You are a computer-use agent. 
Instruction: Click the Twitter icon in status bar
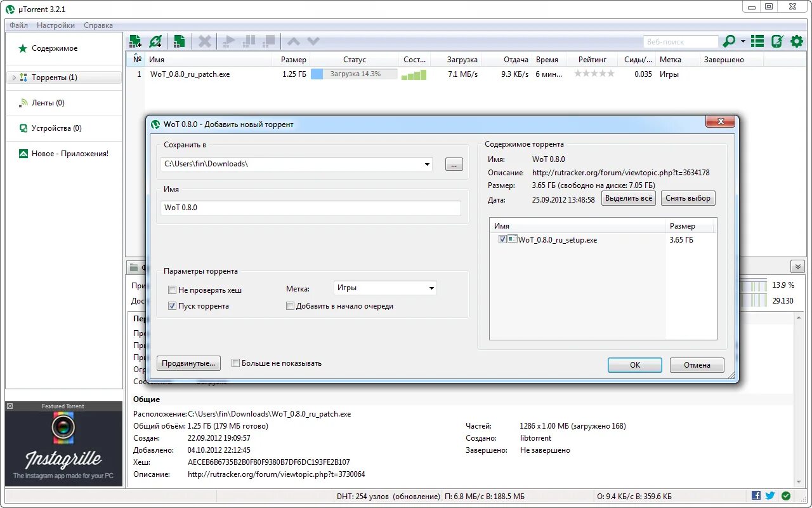(770, 496)
